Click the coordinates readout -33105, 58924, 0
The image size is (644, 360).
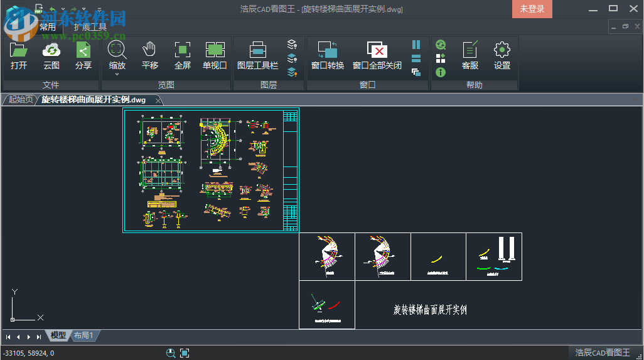28,353
